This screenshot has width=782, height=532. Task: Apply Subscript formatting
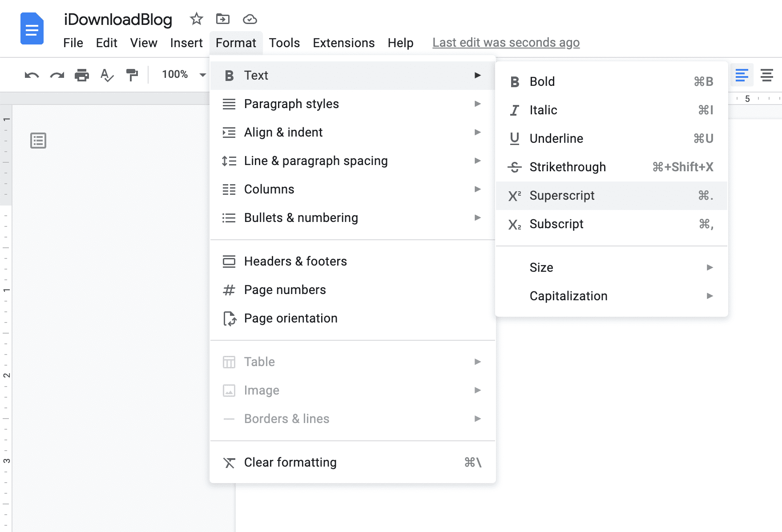pyautogui.click(x=612, y=224)
